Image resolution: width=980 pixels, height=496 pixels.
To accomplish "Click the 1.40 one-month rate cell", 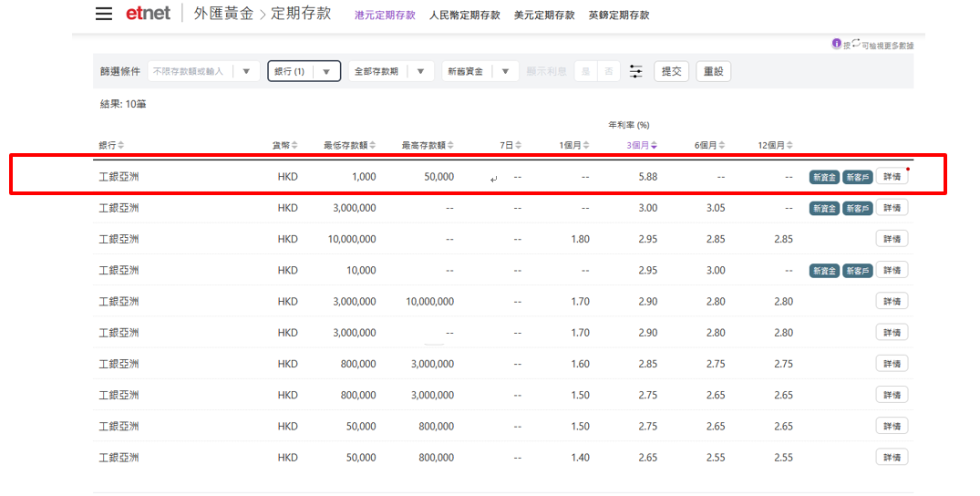I will coord(580,459).
